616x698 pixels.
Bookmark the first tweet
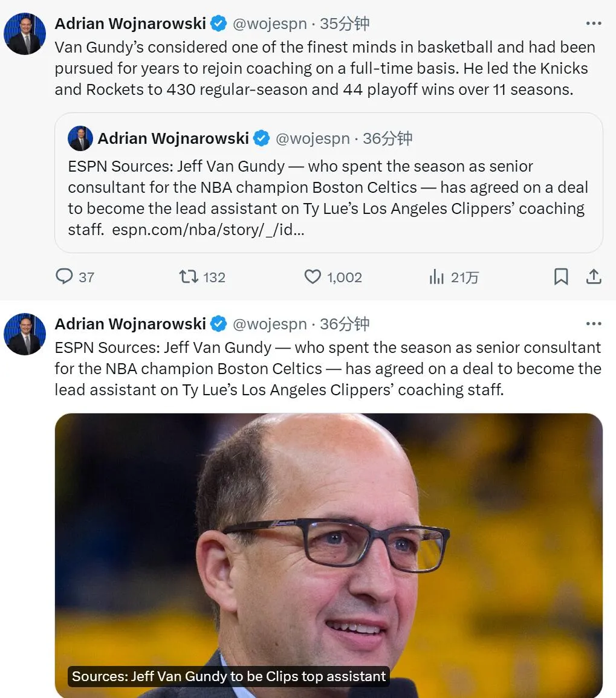pos(561,277)
